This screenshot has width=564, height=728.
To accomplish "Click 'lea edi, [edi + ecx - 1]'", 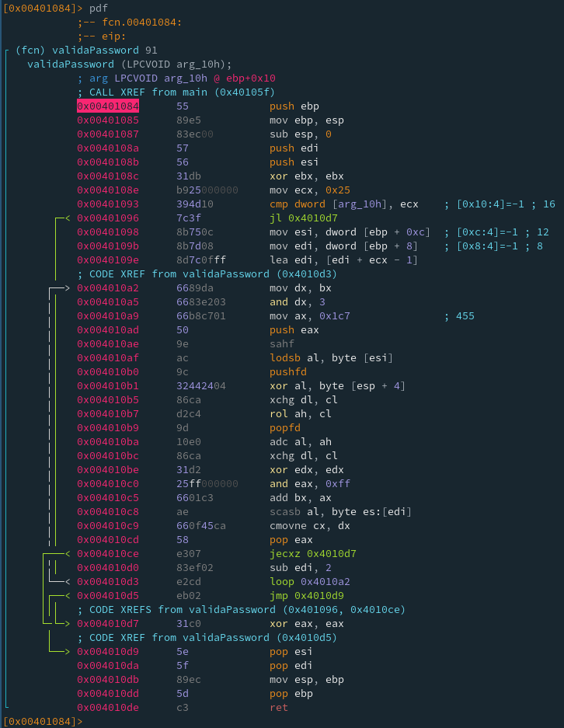I will [x=343, y=260].
